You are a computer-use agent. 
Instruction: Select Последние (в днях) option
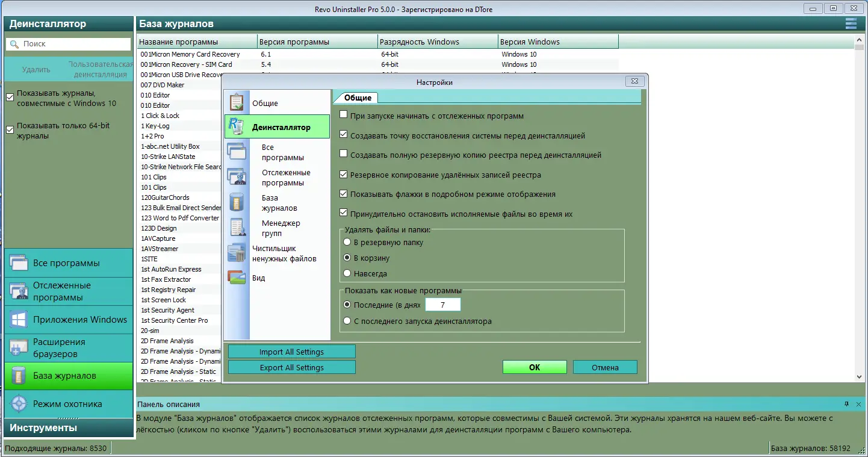pyautogui.click(x=347, y=305)
